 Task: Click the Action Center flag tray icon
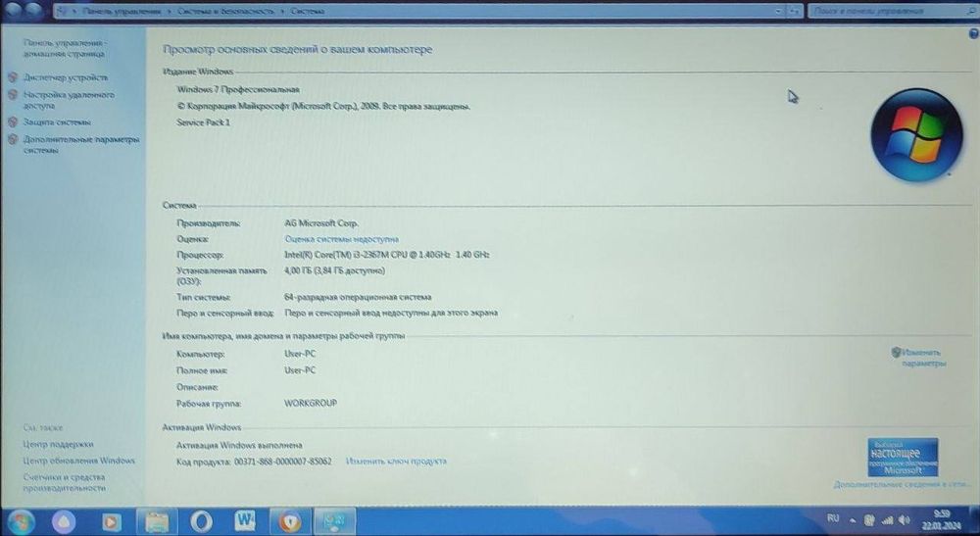pos(869,519)
